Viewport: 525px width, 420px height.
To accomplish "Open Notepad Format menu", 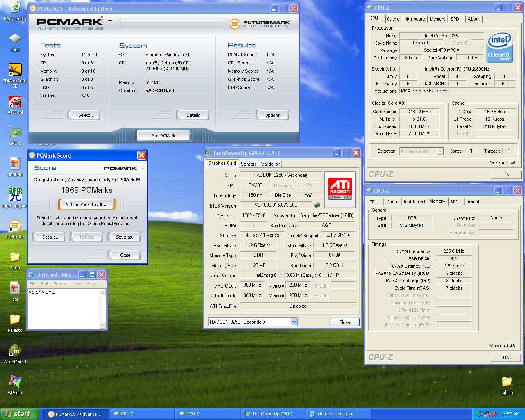I will (x=60, y=284).
